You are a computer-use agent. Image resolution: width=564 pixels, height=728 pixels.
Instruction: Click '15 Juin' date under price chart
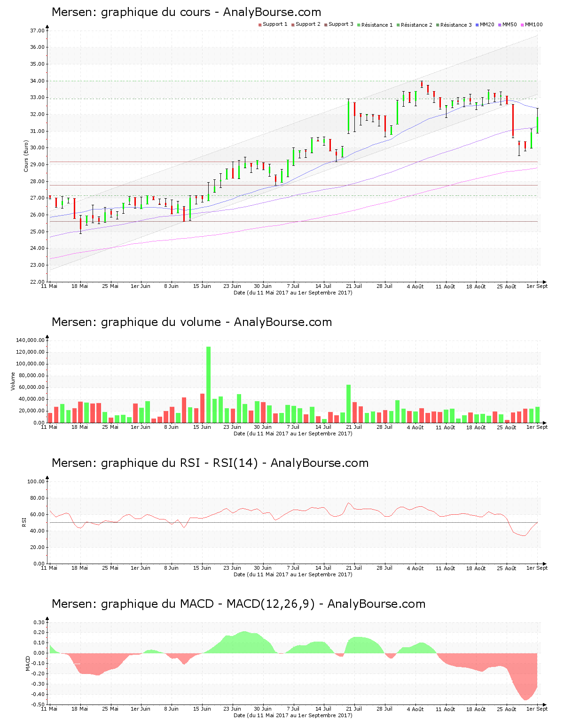point(202,286)
